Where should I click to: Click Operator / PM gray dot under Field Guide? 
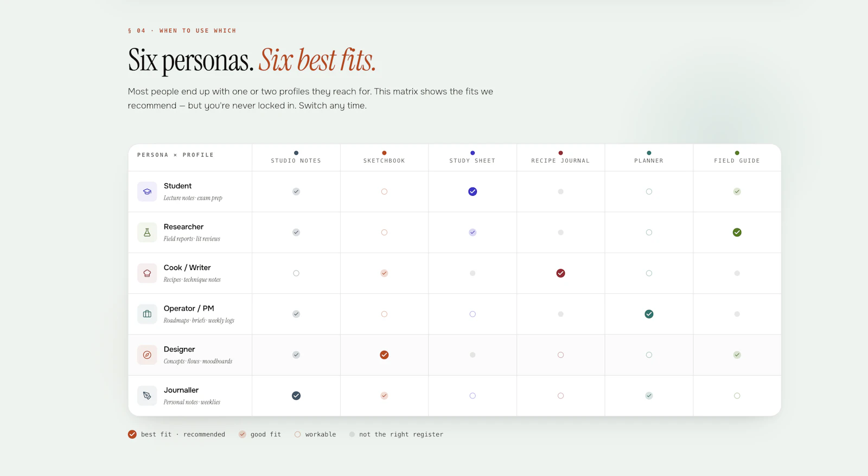(737, 314)
